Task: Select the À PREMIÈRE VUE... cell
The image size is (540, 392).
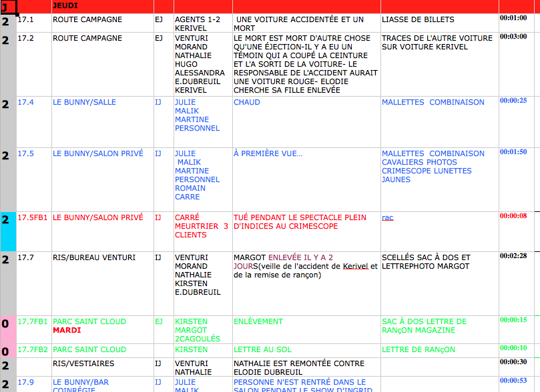Action: click(306, 179)
